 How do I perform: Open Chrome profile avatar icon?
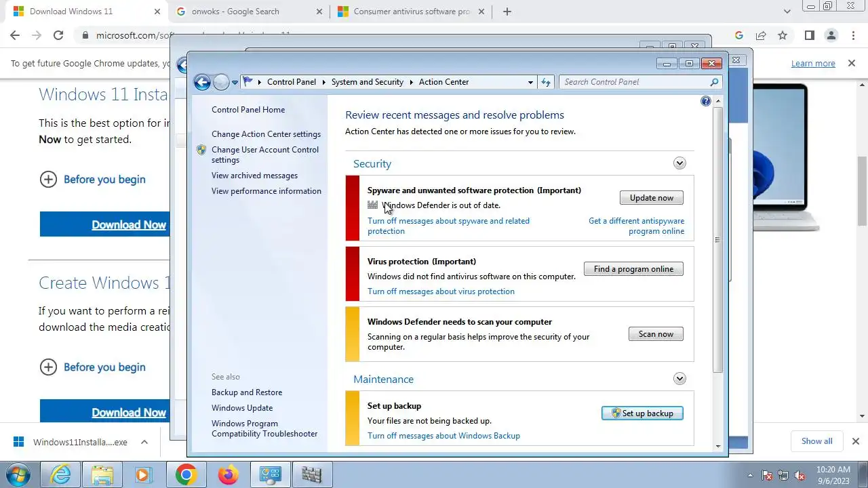831,35
